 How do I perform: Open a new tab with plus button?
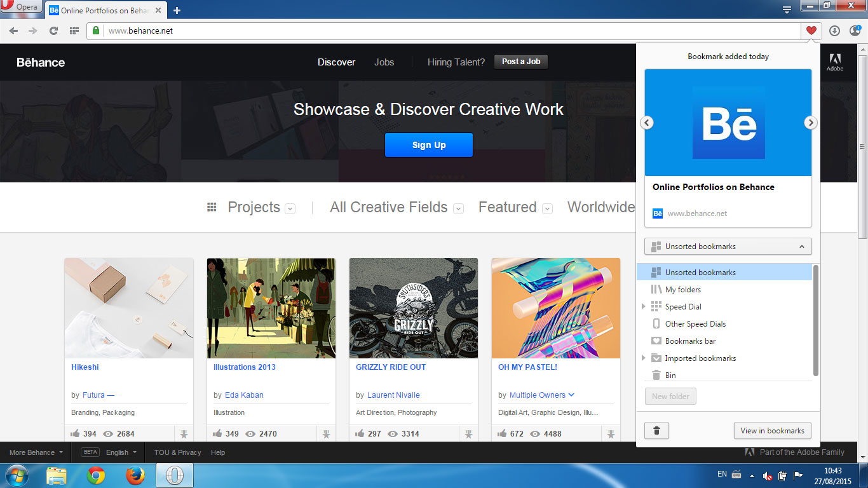[x=177, y=10]
